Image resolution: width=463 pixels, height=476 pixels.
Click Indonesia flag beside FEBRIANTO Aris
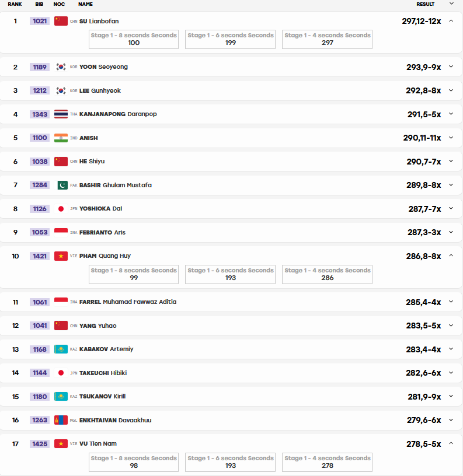[x=61, y=232]
